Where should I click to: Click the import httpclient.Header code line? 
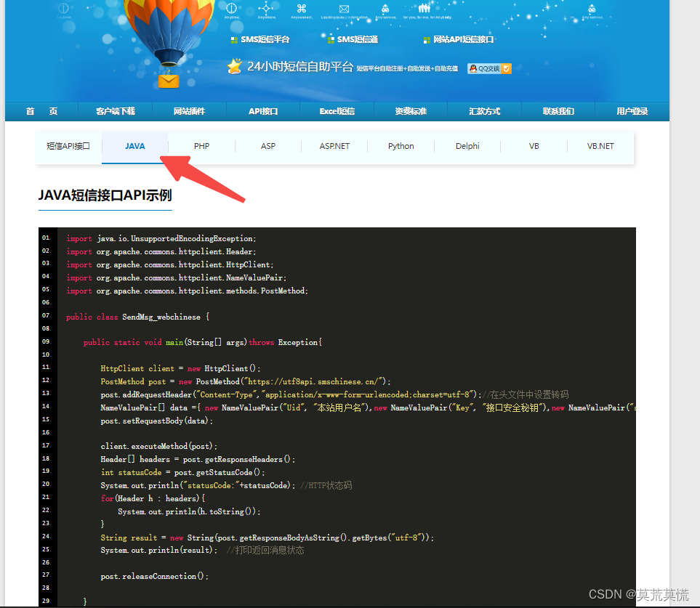[161, 251]
